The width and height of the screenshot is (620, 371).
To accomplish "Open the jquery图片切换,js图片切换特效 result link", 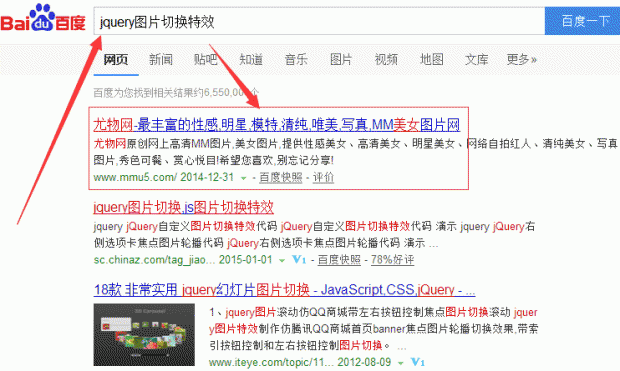I will tap(183, 207).
